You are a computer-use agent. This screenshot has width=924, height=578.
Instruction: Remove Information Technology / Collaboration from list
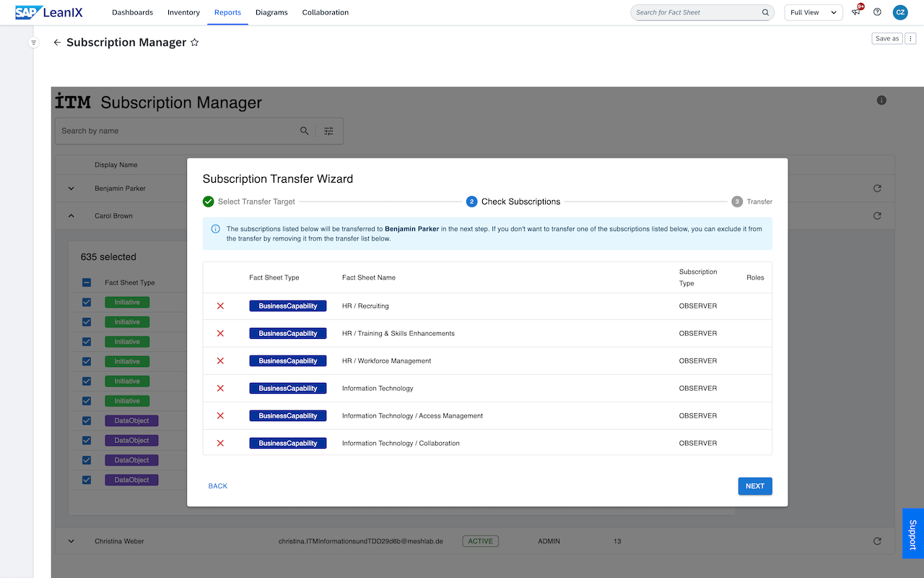220,444
